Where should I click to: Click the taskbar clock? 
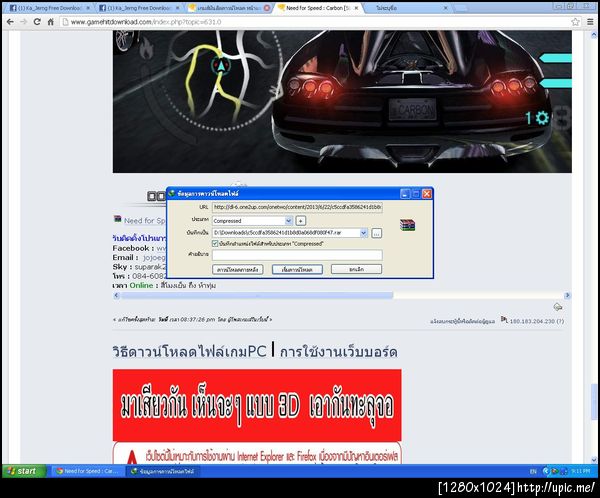(580, 471)
